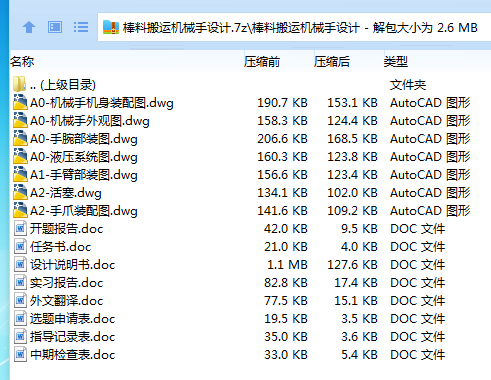Image resolution: width=491 pixels, height=380 pixels.
Task: Click the DWG icon of A0-液压系统图.dwg
Action: tap(20, 156)
